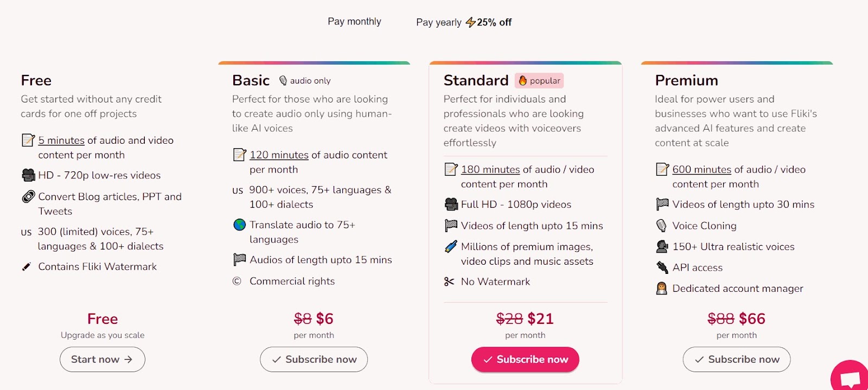Click the Standard plan heading
This screenshot has height=390, width=868.
pos(476,81)
